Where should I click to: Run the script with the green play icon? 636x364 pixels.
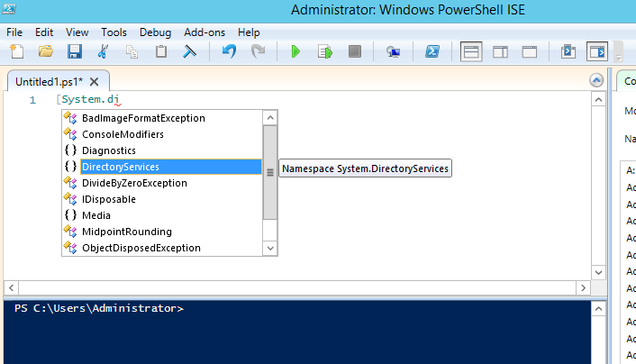point(295,51)
